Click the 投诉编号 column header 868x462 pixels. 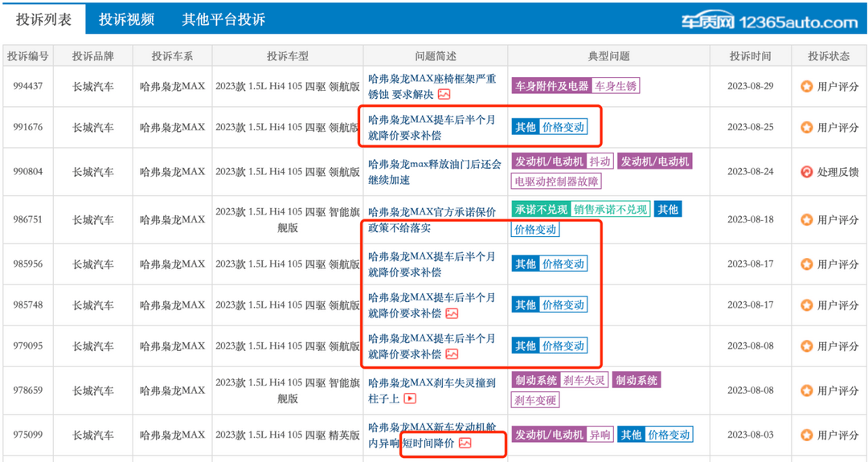pos(27,56)
